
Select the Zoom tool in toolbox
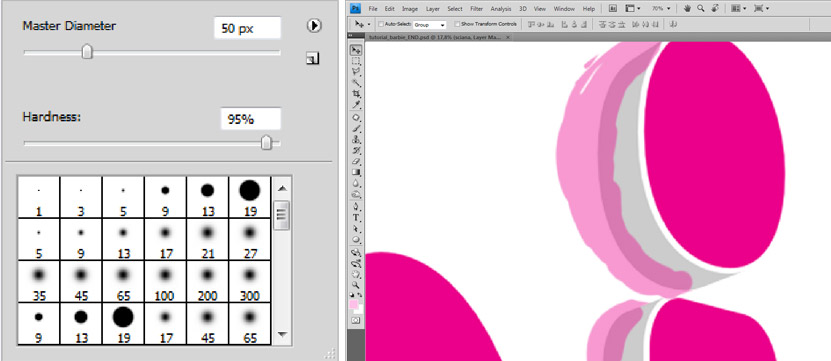coord(356,286)
